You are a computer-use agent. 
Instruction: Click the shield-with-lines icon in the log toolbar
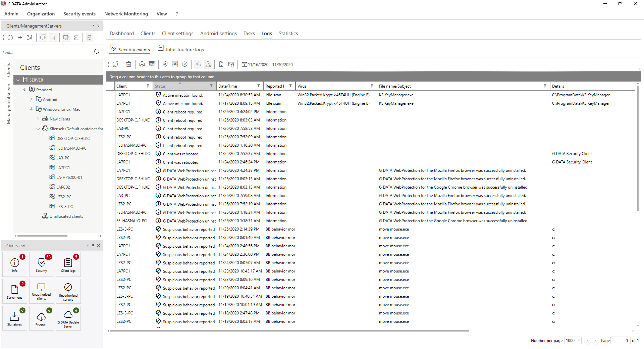[x=208, y=64]
